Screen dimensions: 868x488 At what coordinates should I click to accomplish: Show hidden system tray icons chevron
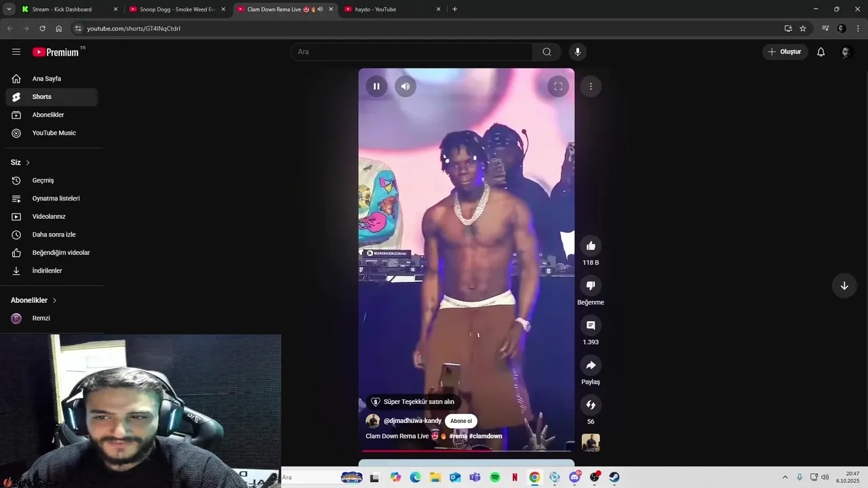click(x=785, y=477)
